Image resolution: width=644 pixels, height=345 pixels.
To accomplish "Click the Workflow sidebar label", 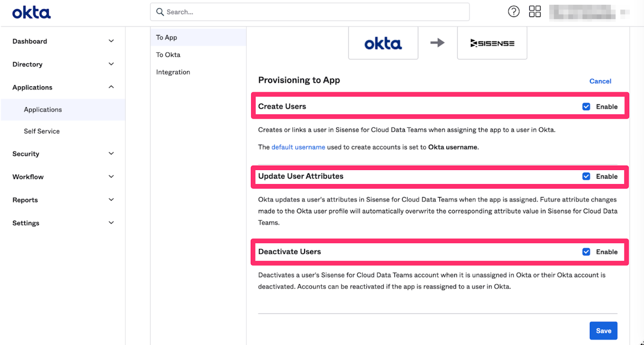I will pos(28,177).
